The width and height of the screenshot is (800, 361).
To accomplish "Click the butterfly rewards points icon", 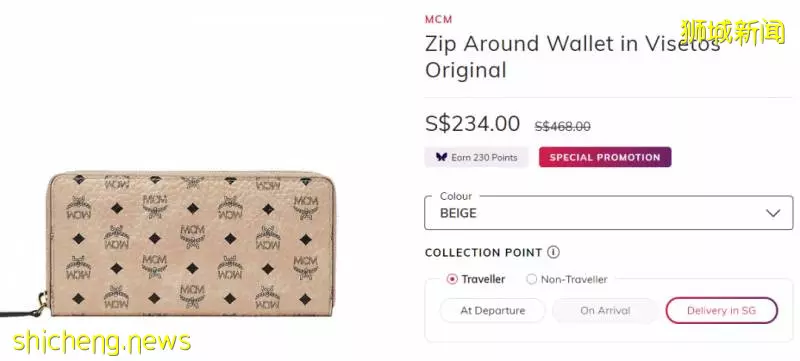I will [x=441, y=157].
